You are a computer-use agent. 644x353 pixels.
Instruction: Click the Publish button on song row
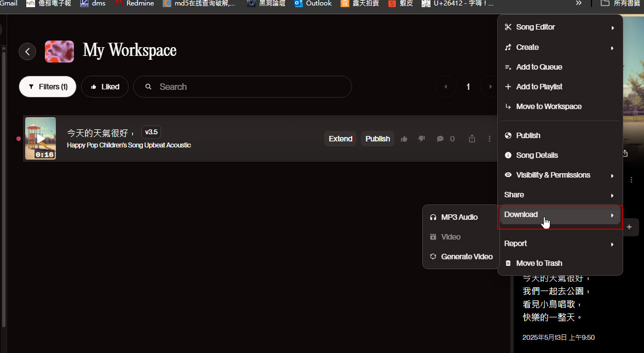(377, 139)
